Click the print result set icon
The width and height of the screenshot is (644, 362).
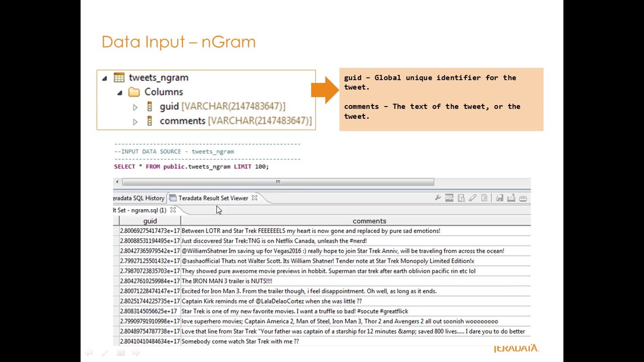pos(523,198)
